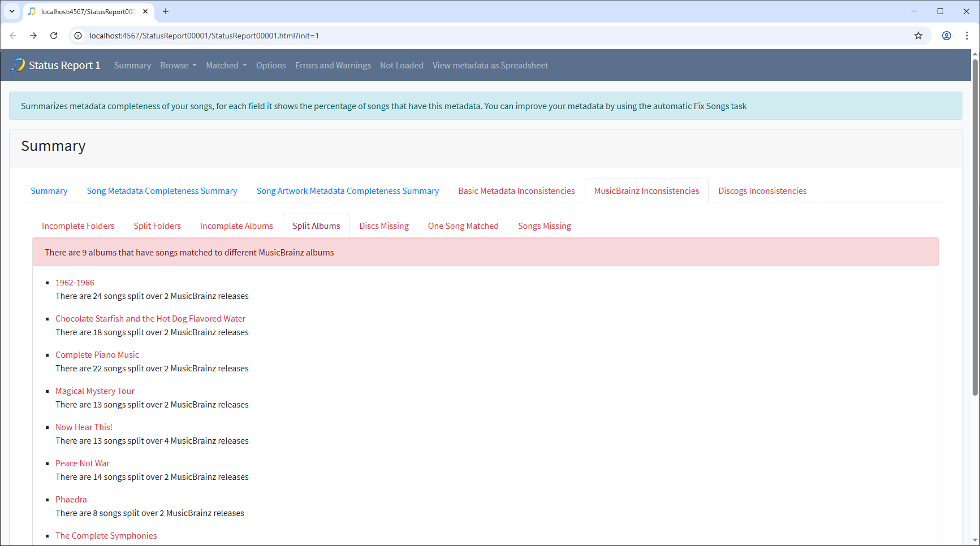Expand the Matched dropdown menu

point(227,66)
